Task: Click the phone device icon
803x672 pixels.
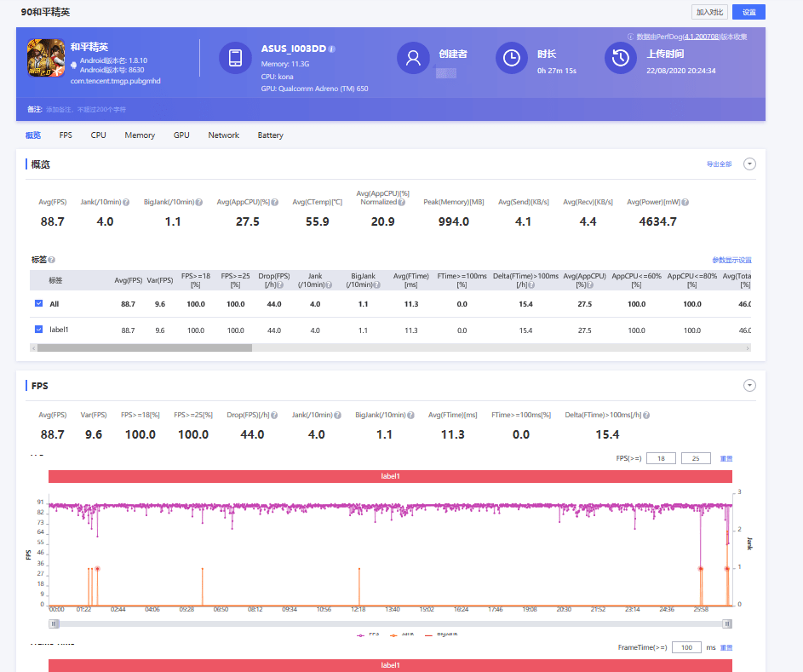Action: pos(235,58)
